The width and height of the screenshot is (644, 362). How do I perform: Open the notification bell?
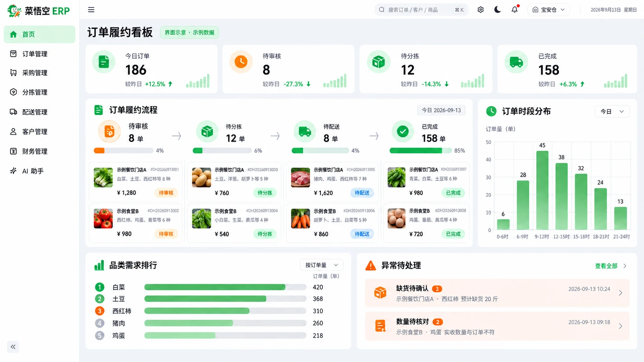click(x=515, y=10)
